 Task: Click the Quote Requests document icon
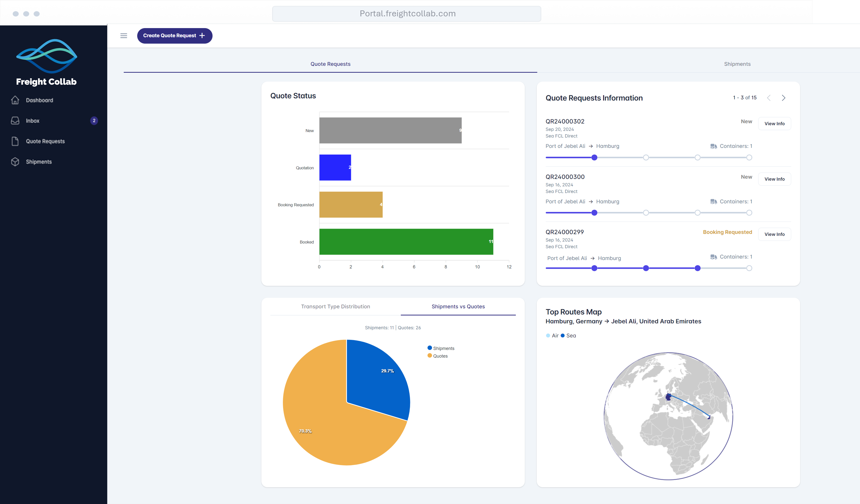(15, 141)
